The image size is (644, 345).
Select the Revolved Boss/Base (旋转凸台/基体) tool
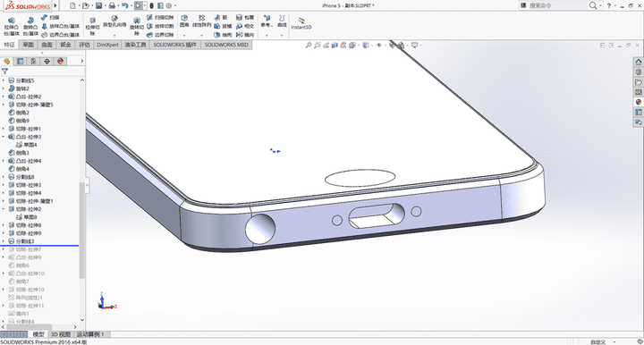(30, 26)
